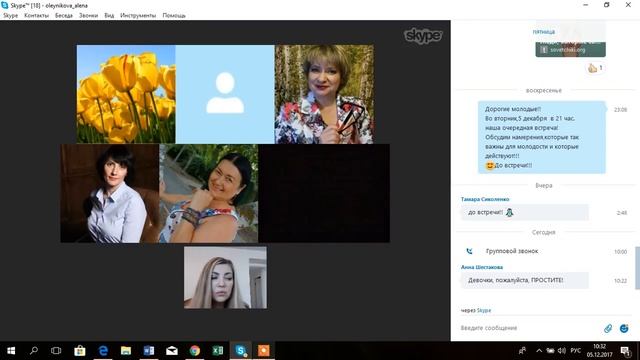The width and height of the screenshot is (640, 360).
Task: Click the battery status tray icon
Action: pyautogui.click(x=551, y=351)
